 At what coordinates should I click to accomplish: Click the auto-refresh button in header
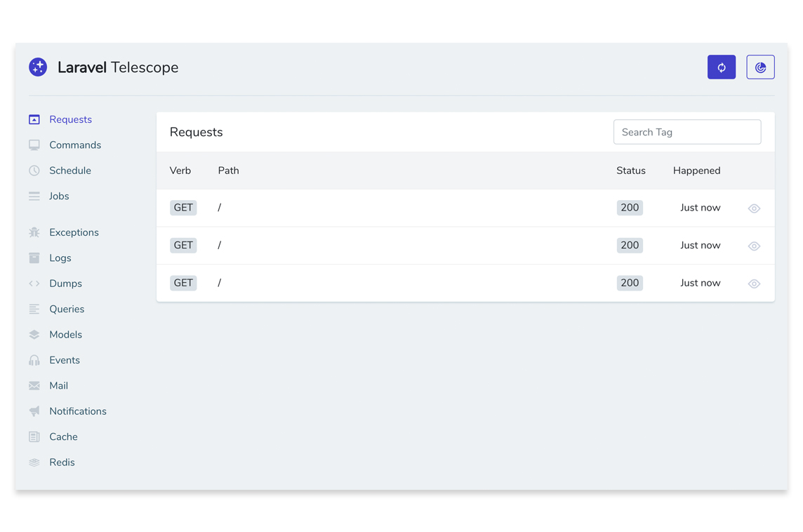pyautogui.click(x=721, y=67)
